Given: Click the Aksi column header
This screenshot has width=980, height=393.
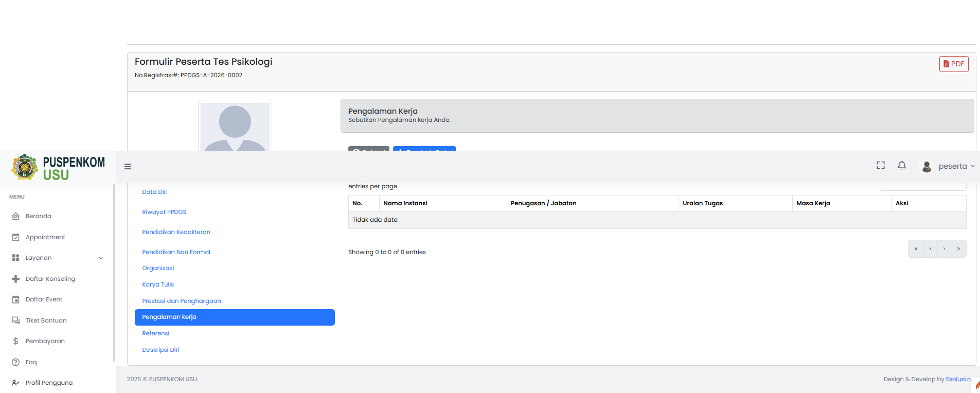Looking at the screenshot, I should click(929, 203).
